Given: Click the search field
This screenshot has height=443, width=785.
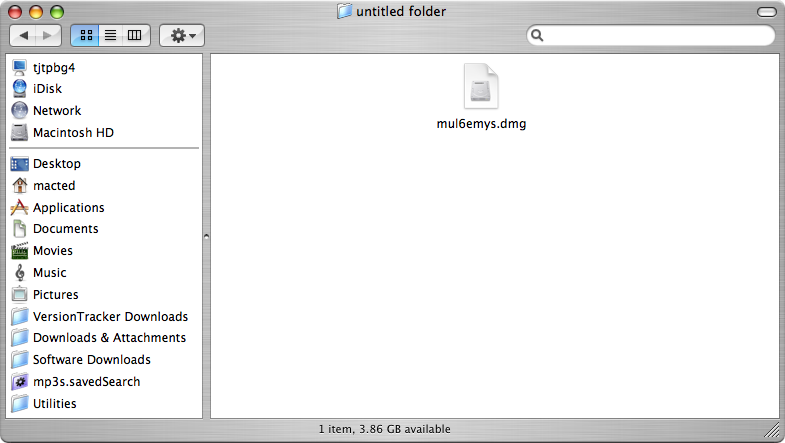Looking at the screenshot, I should 650,35.
